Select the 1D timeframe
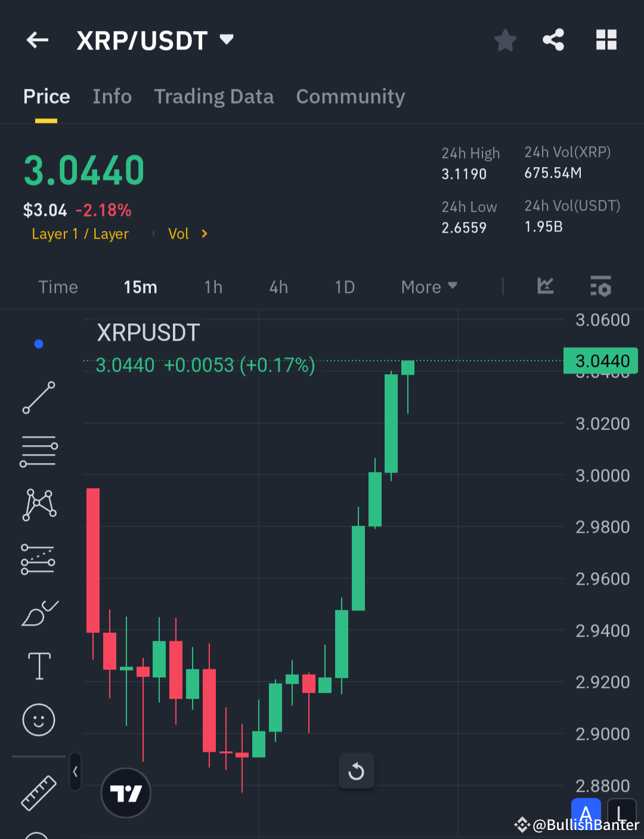Image resolution: width=644 pixels, height=839 pixels. [x=345, y=287]
